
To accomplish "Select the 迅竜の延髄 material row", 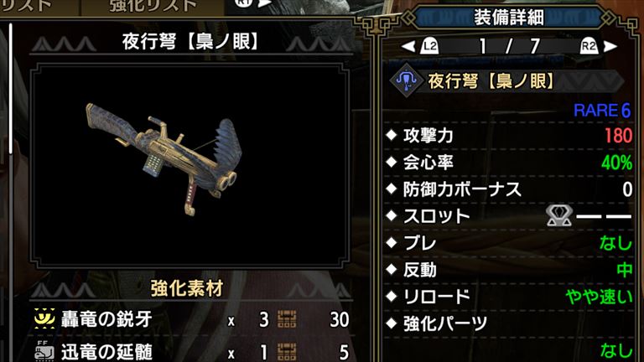I will point(191,351).
